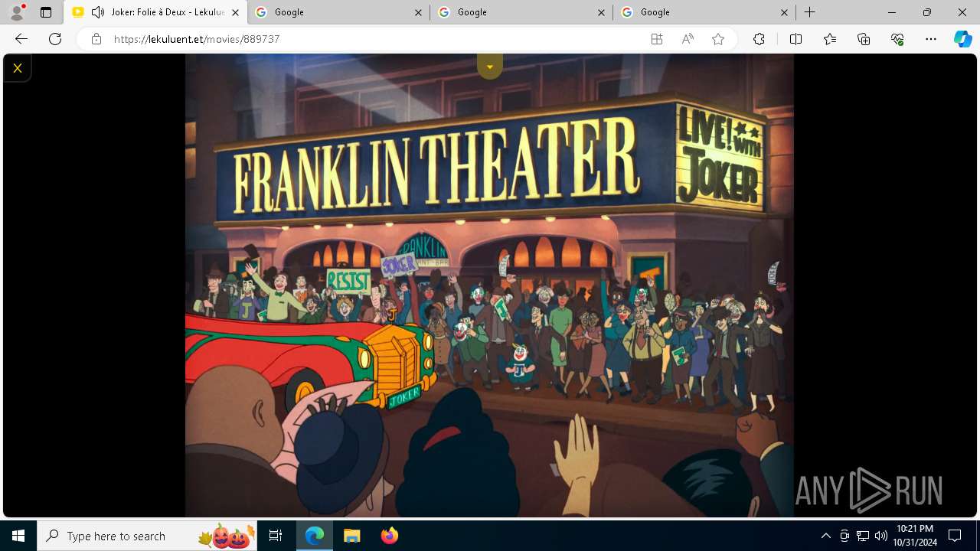Close the Joker: Folie à Deux tab
The width and height of the screenshot is (980, 551).
[235, 12]
